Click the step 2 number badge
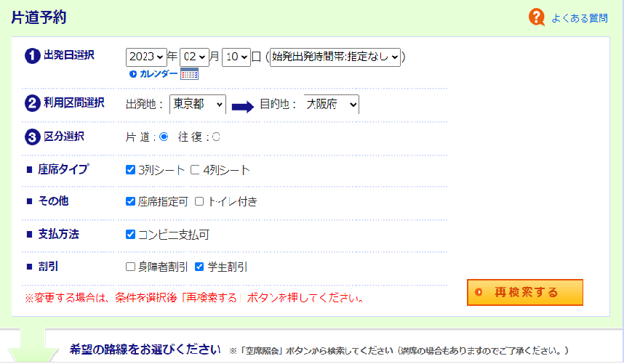The height and width of the screenshot is (364, 624). (32, 103)
